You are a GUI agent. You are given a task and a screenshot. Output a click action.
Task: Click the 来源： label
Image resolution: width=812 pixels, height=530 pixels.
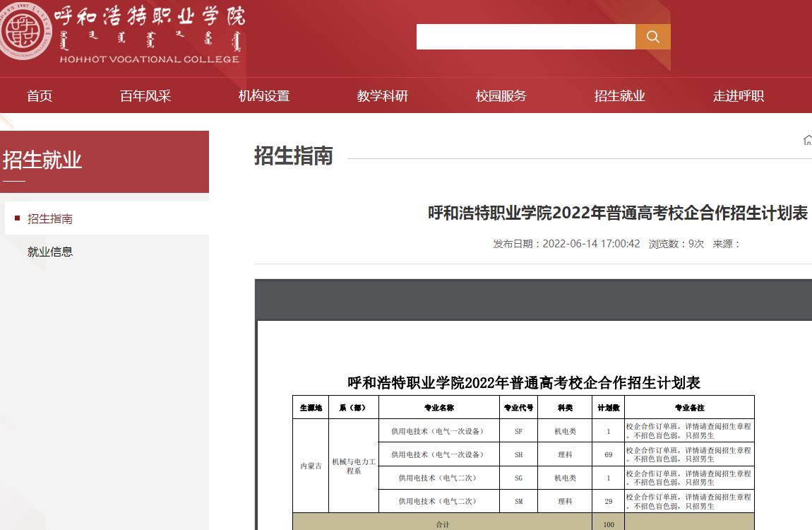point(726,244)
